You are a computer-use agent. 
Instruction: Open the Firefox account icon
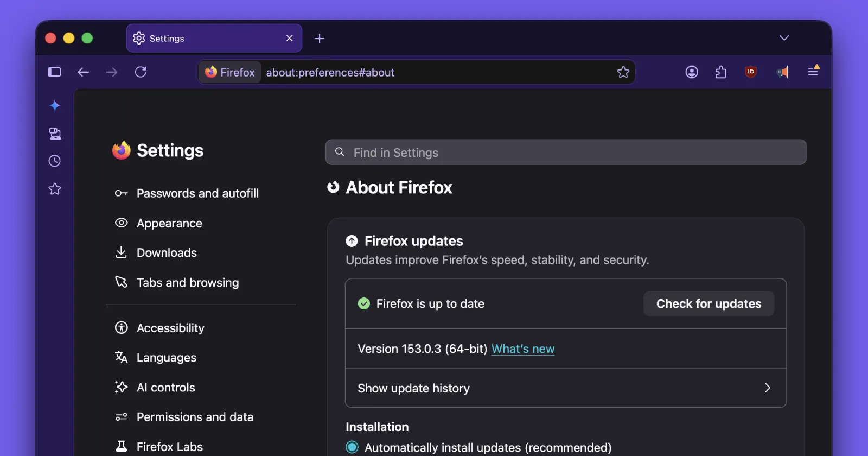click(692, 72)
